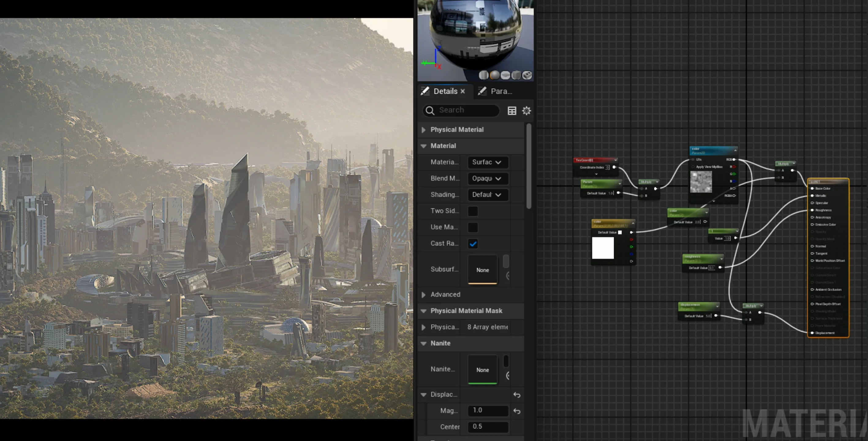
Task: Click the Details search field
Action: click(x=461, y=110)
